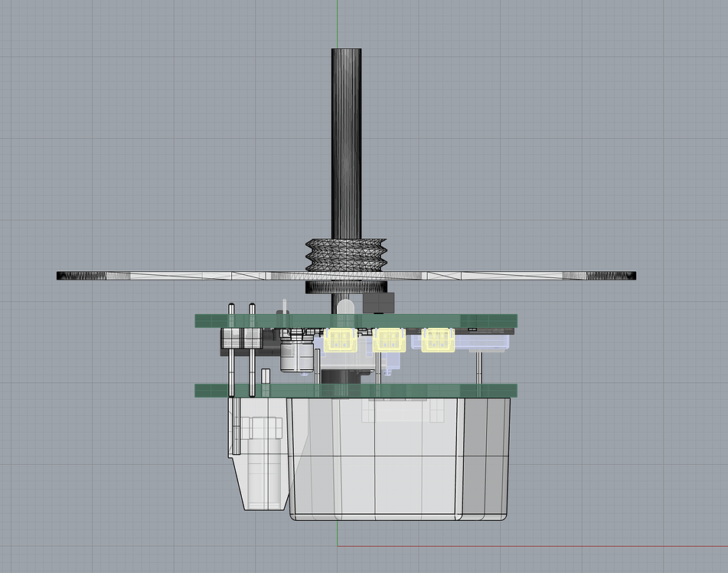The height and width of the screenshot is (573, 728).
Task: Click the threaded collar around the shaft
Action: click(x=346, y=255)
